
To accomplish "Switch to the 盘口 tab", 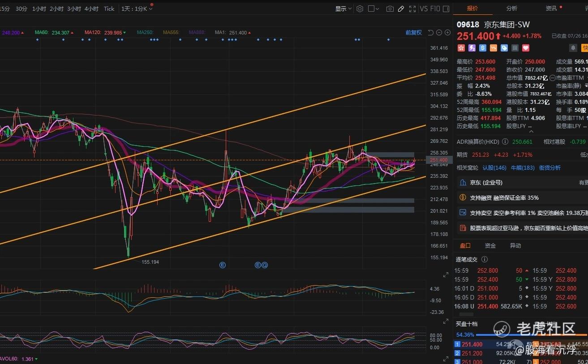I will tap(465, 246).
